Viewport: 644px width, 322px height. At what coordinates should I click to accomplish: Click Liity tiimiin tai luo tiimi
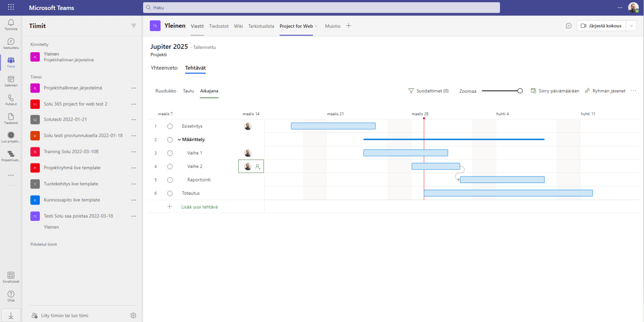pyautogui.click(x=59, y=315)
